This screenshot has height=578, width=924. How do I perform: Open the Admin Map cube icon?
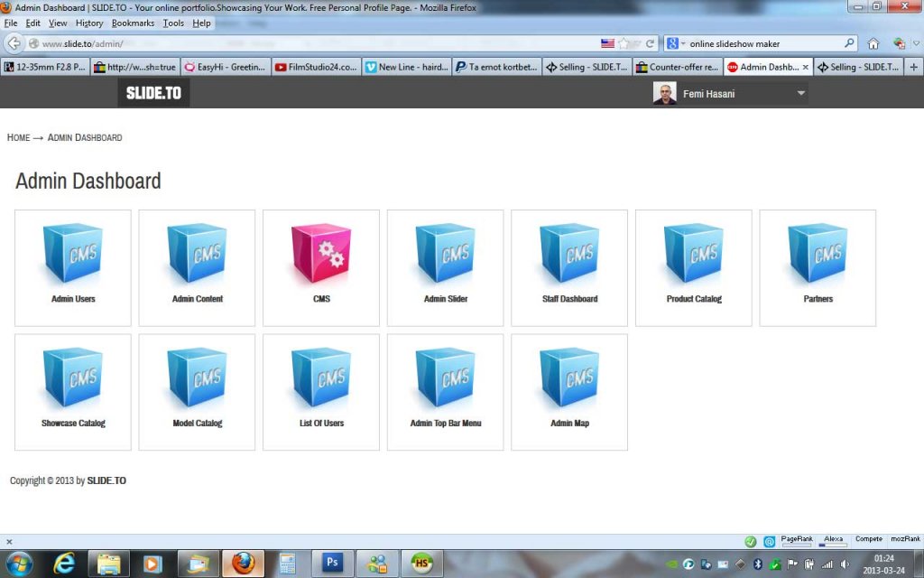[569, 377]
